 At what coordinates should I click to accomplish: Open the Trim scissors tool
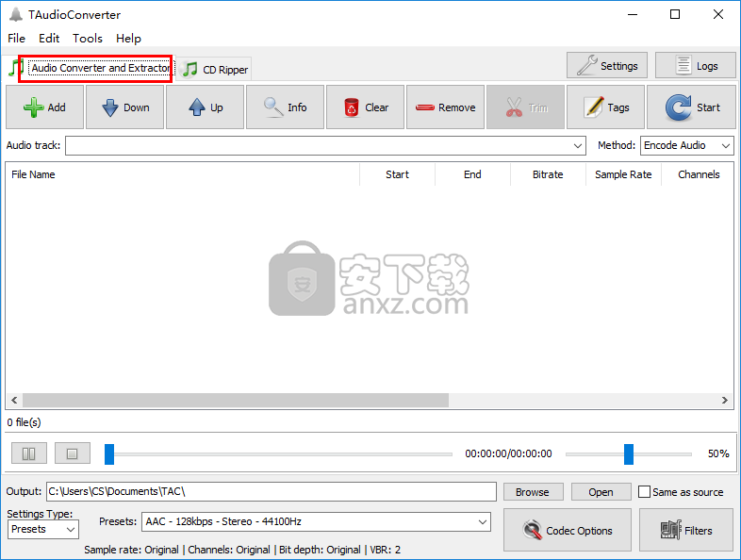[x=525, y=107]
